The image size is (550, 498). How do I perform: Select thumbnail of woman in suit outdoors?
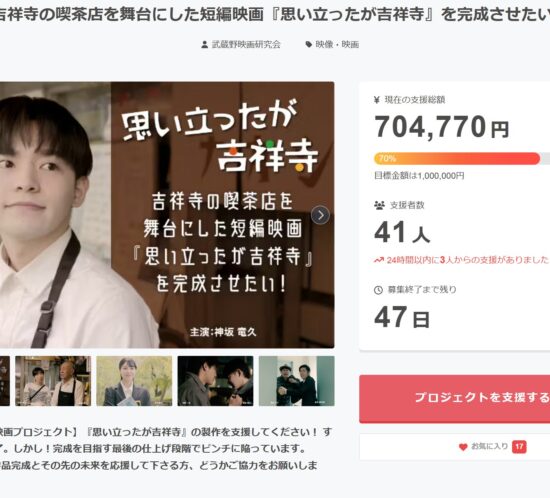[x=134, y=381]
